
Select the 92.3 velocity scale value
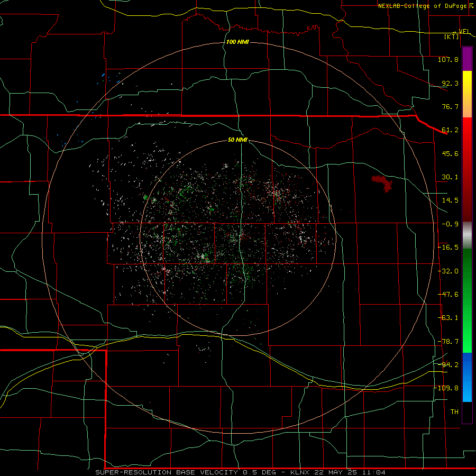450,83
